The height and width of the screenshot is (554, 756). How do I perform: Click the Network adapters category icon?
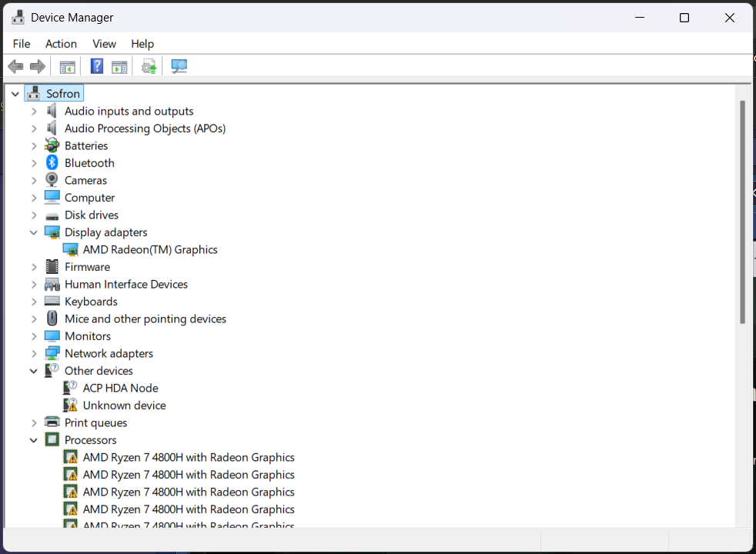click(52, 353)
